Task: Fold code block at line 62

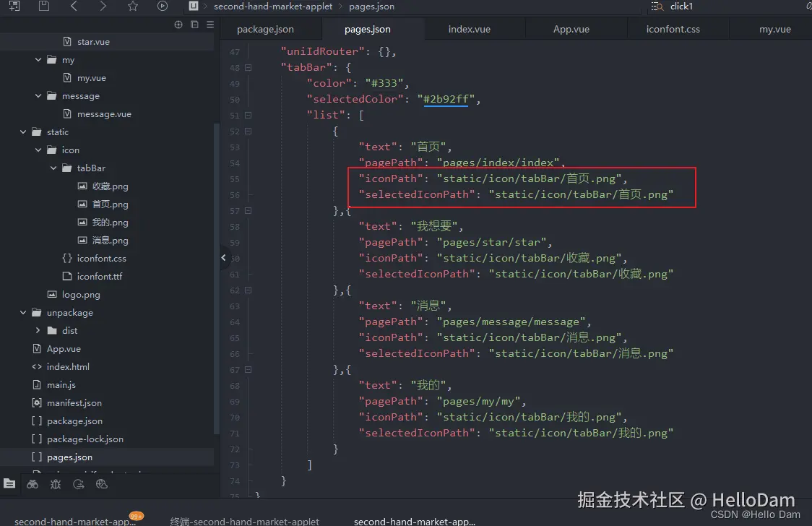Action: click(x=248, y=290)
